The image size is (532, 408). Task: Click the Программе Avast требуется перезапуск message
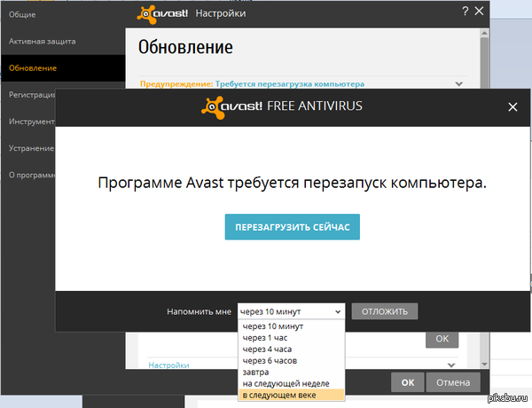click(292, 183)
